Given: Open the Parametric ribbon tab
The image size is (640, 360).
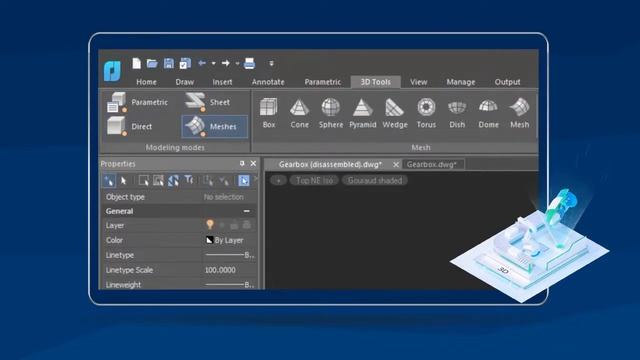Looking at the screenshot, I should click(x=322, y=82).
